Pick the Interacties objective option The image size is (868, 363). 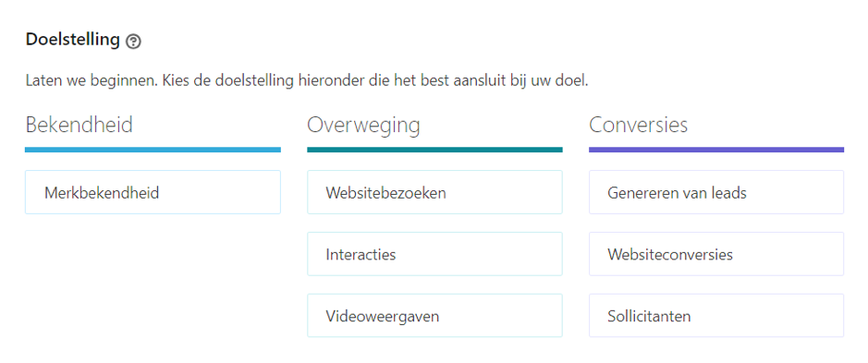coord(434,254)
